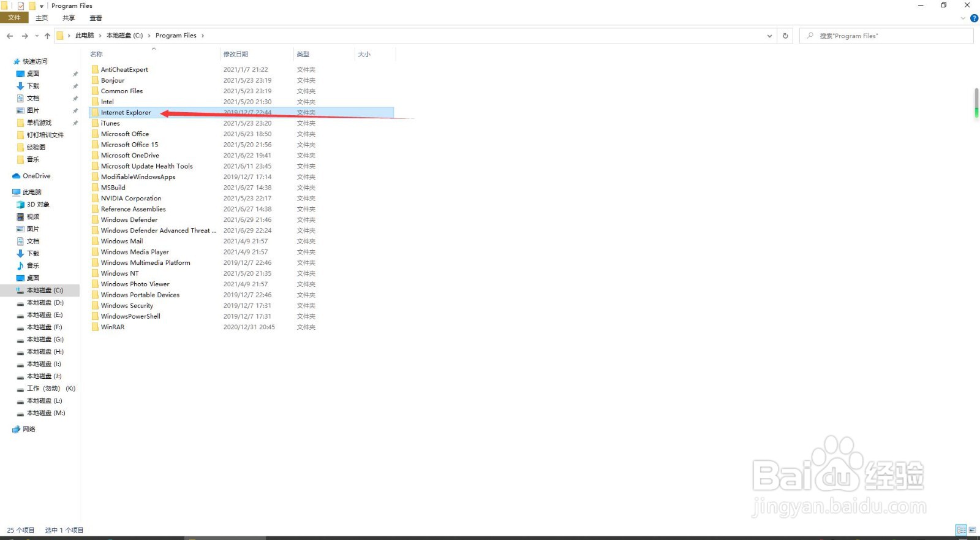Image resolution: width=980 pixels, height=540 pixels.
Task: Open 视频 under This PC
Action: [x=32, y=216]
